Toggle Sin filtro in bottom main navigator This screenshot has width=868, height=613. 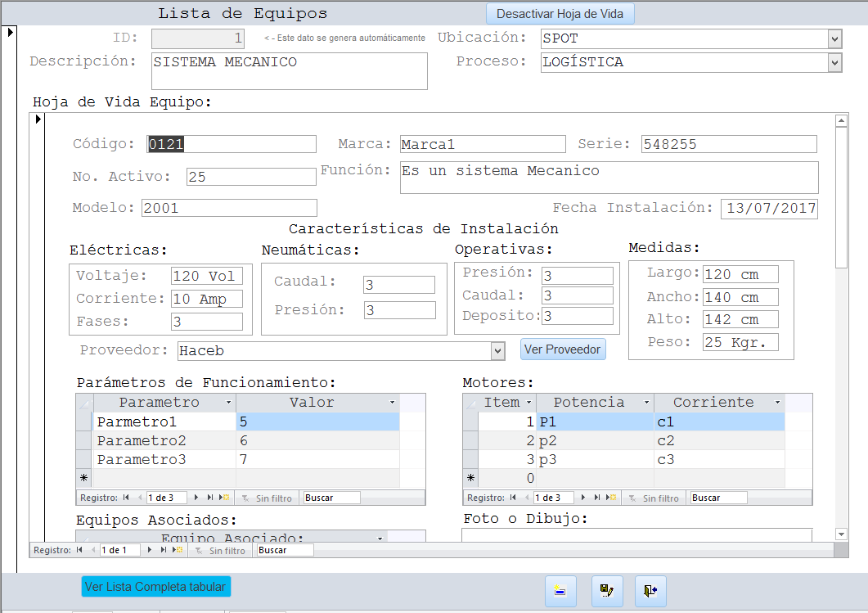pos(220,551)
